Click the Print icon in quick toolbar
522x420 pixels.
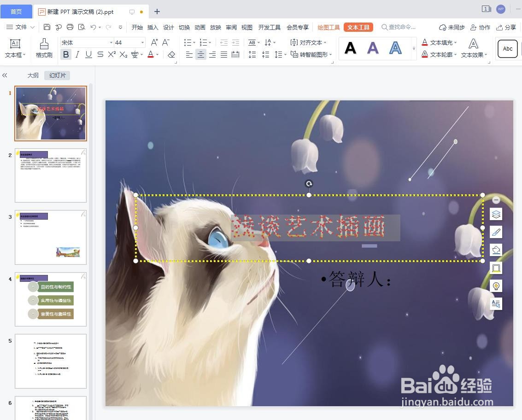tap(70, 27)
